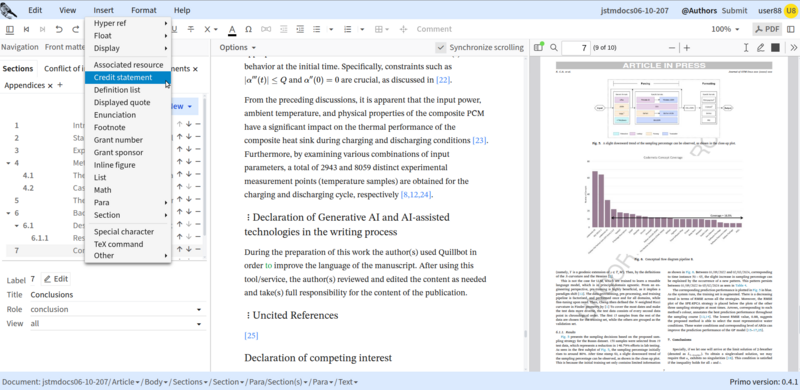Screen dimensions: 800x390
Task: Toggle the PDF viewer sidebar
Action: [x=538, y=47]
